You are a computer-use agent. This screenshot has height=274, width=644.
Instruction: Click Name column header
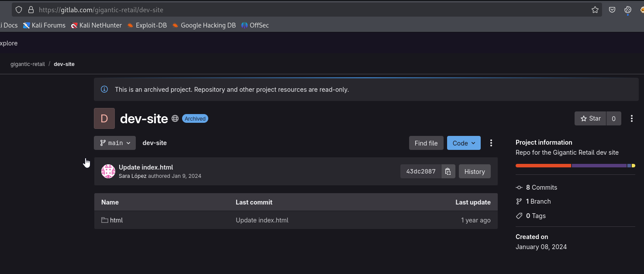(110, 202)
